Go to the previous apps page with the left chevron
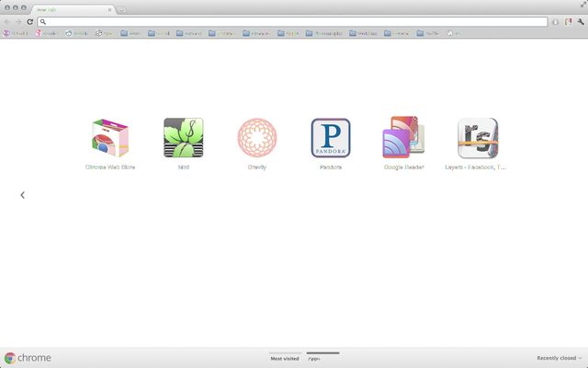588x368 pixels. pyautogui.click(x=22, y=195)
